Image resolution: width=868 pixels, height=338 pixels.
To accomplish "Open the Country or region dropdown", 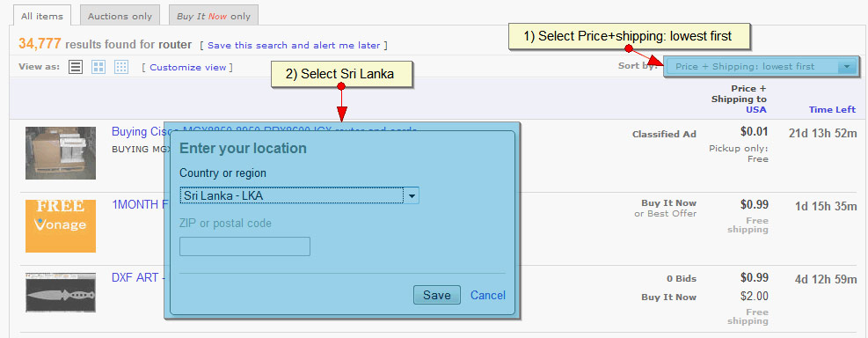I will [x=300, y=195].
